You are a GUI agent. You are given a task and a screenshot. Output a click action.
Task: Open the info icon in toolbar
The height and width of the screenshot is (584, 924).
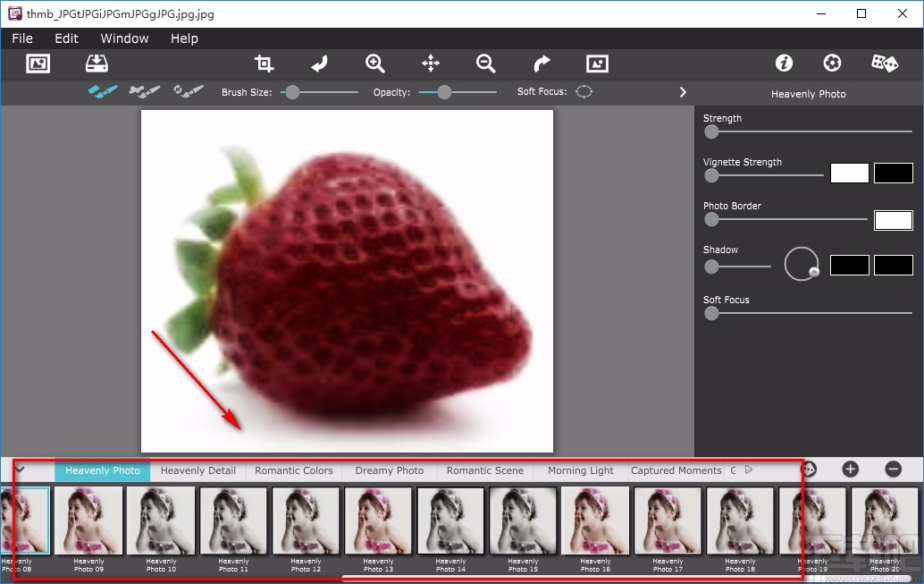(x=784, y=63)
